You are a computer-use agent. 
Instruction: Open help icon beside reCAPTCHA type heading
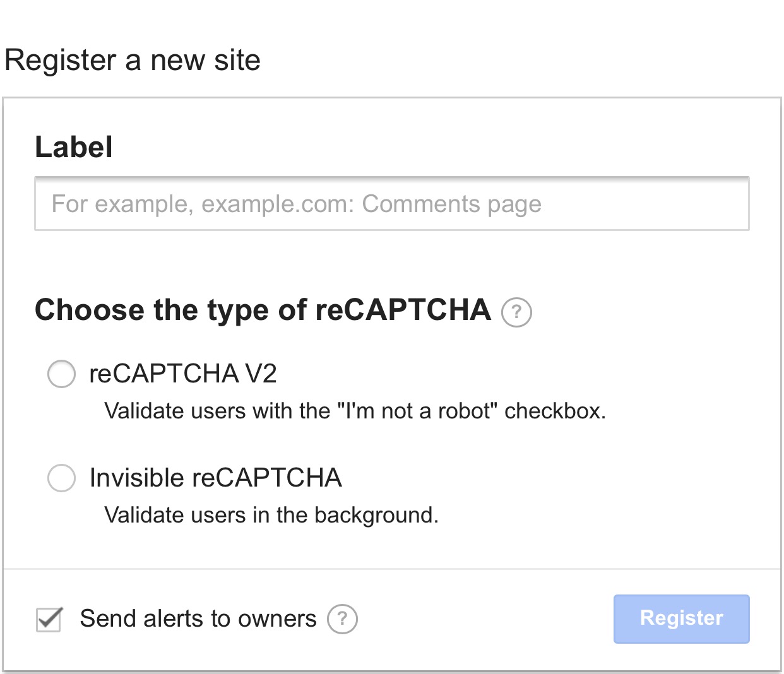click(516, 312)
